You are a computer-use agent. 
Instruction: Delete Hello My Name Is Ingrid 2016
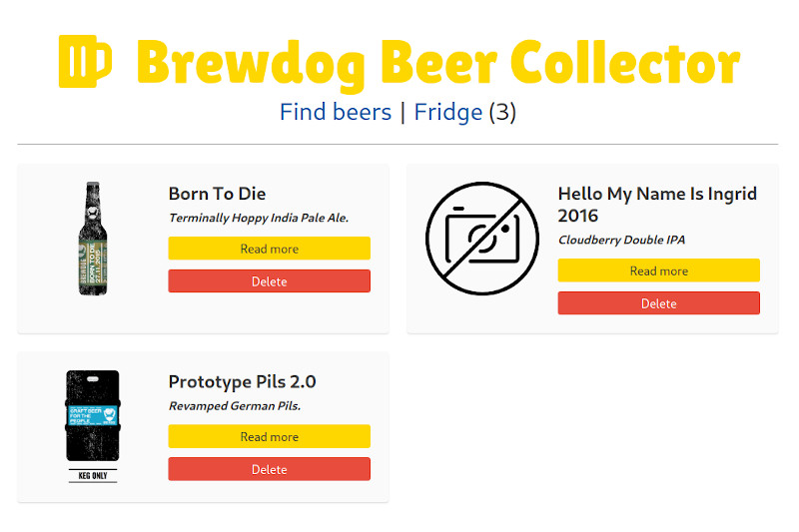point(658,303)
